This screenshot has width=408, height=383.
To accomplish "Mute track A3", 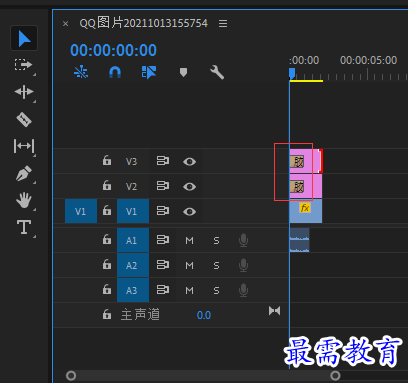I will pyautogui.click(x=189, y=291).
